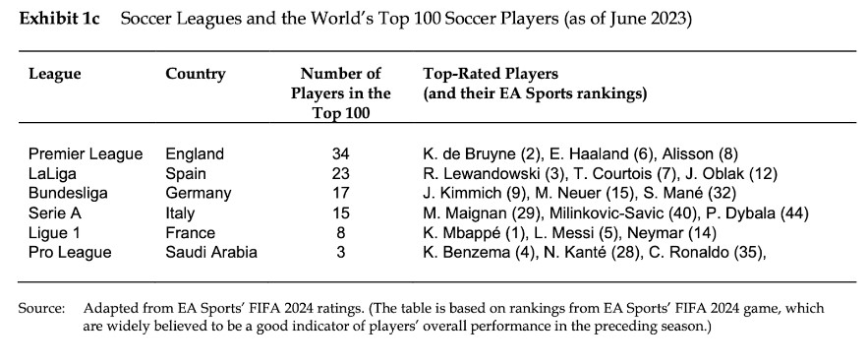Click the J. Kimmich (9) player entry

pos(472,194)
